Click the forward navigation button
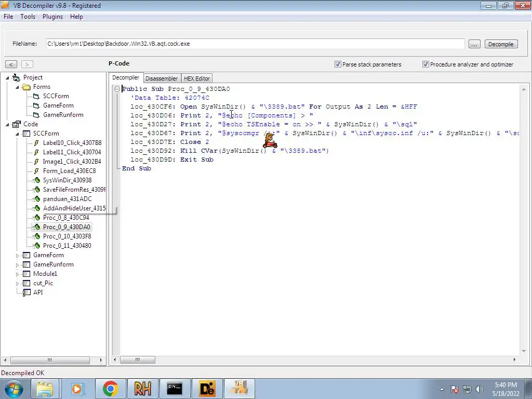532x399 pixels. click(27, 64)
